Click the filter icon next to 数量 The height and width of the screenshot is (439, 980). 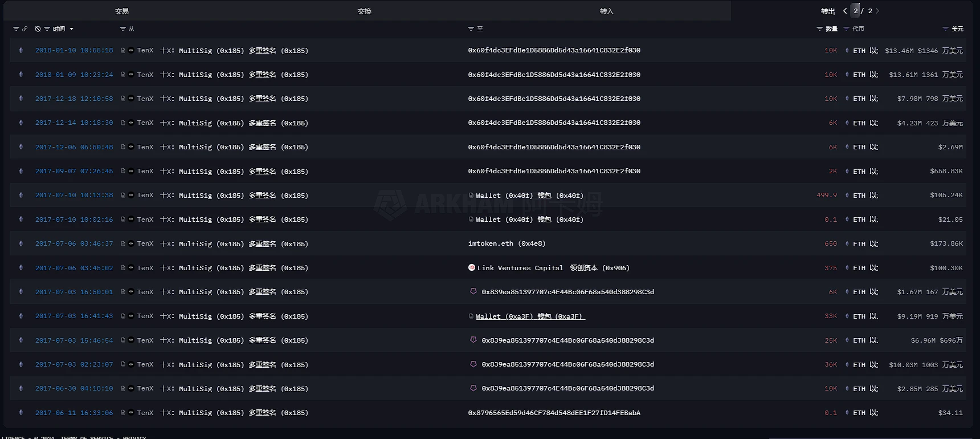(819, 29)
